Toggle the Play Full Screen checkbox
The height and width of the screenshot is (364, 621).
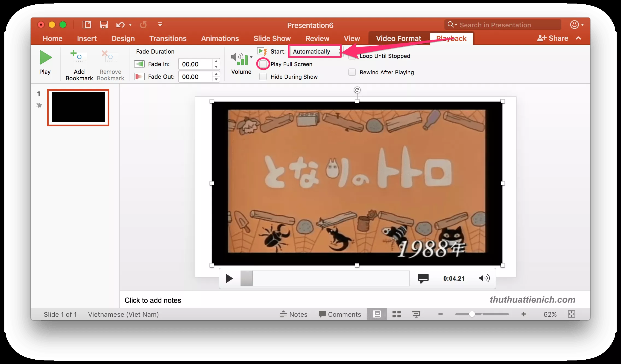[263, 64]
